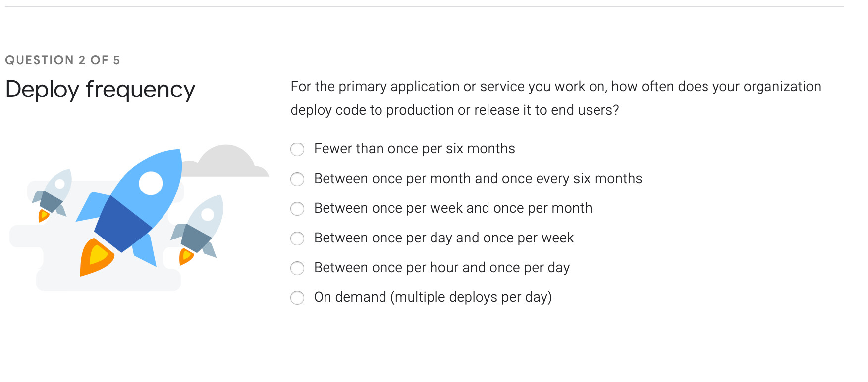Click the 'On demand (multiple deploys per day)' label text
Viewport: 868px width, 382px height.
[433, 297]
